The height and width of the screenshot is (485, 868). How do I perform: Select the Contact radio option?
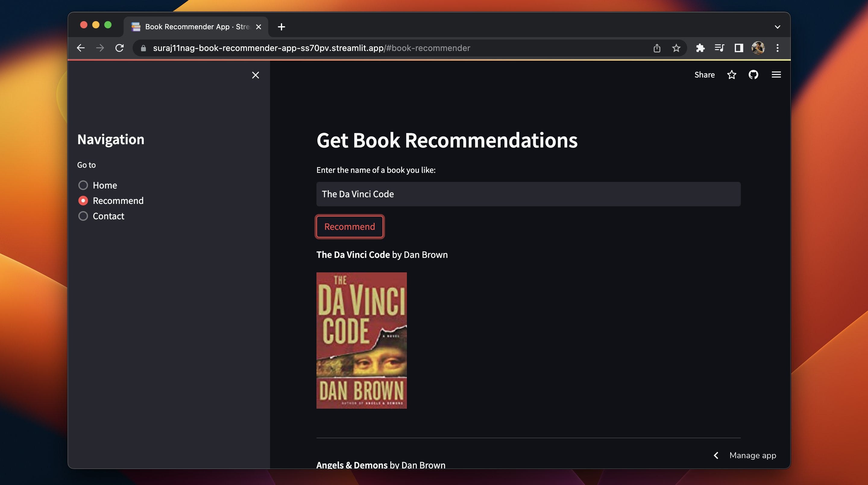coord(83,216)
